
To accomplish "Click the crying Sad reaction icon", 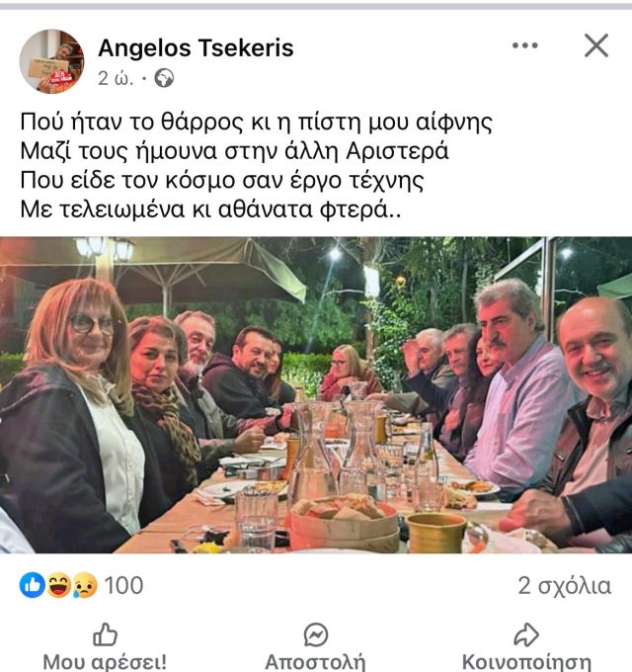I will (x=85, y=585).
